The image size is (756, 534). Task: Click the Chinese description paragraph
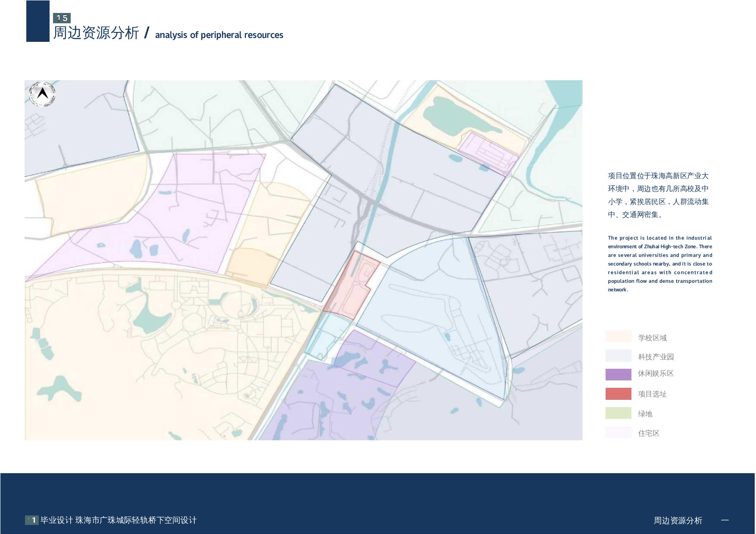pos(658,195)
